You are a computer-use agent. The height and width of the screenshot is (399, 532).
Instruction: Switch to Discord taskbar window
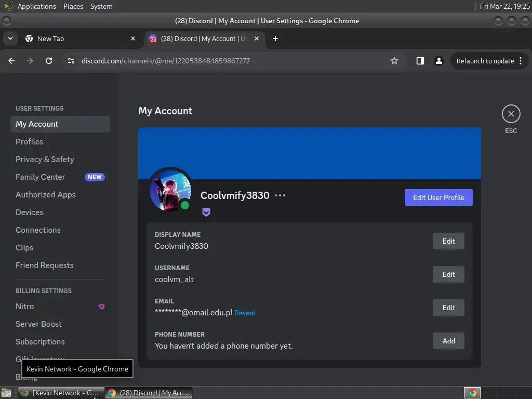149,393
